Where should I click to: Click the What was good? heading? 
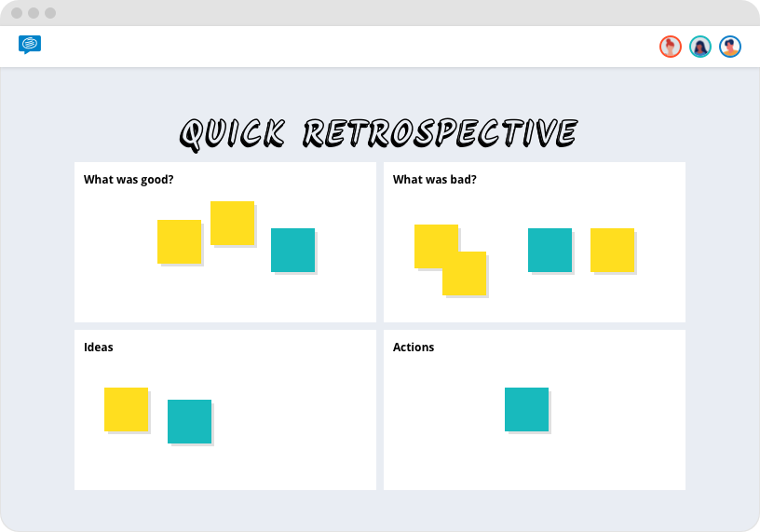129,180
